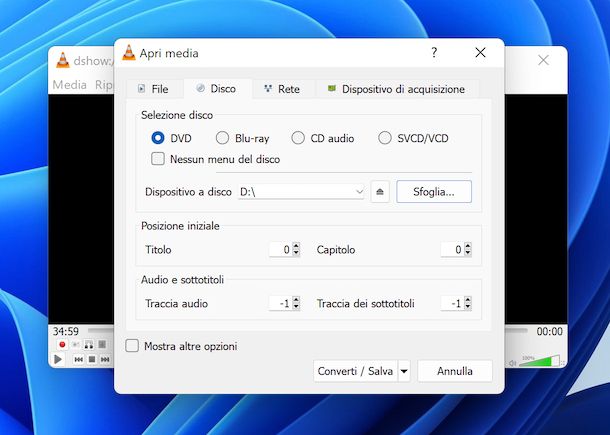Screen dimensions: 610x435
Task: Click the VLC cone in Apri media title
Action: coord(129,53)
